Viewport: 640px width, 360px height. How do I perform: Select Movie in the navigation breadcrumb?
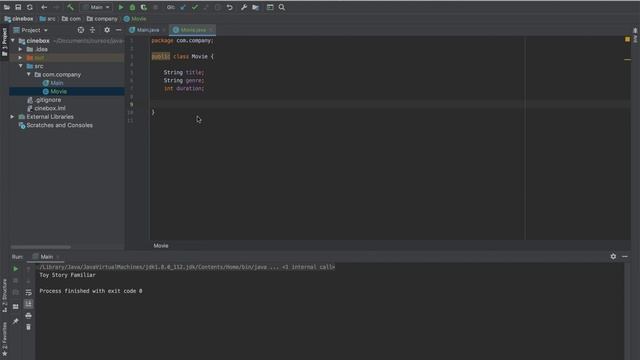[135, 19]
